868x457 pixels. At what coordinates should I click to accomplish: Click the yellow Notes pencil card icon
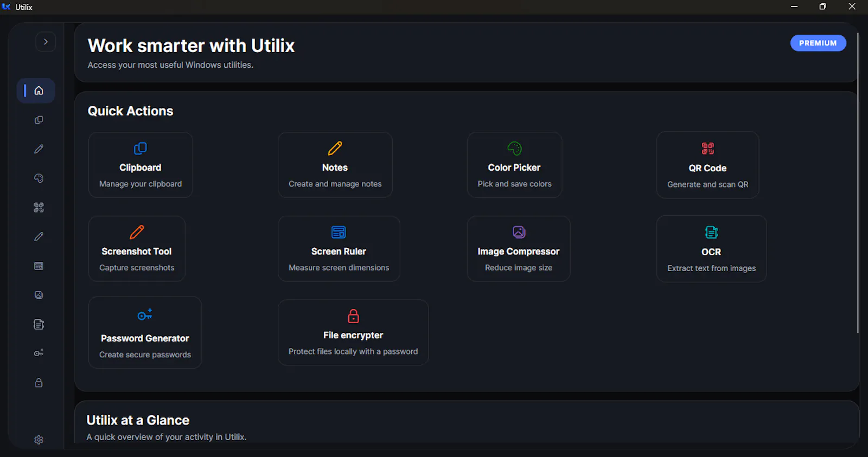pos(335,148)
